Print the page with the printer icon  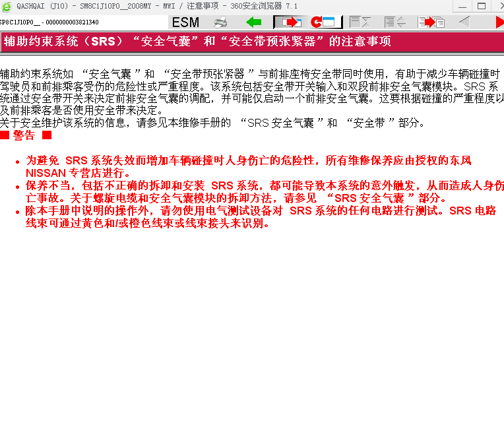(220, 22)
